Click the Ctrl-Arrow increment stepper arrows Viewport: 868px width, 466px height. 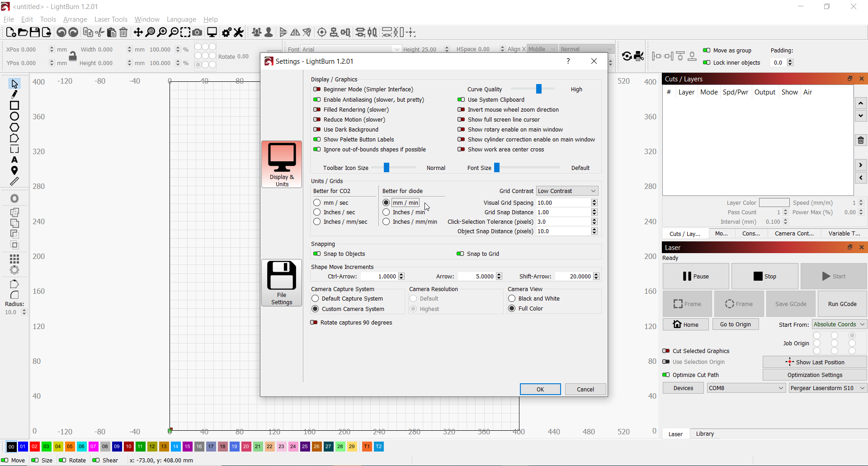pyautogui.click(x=401, y=277)
